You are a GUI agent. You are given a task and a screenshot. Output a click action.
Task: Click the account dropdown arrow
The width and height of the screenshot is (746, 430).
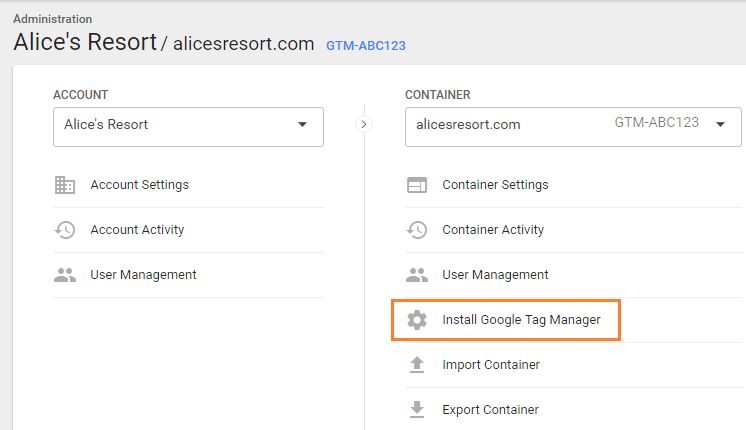click(x=302, y=125)
